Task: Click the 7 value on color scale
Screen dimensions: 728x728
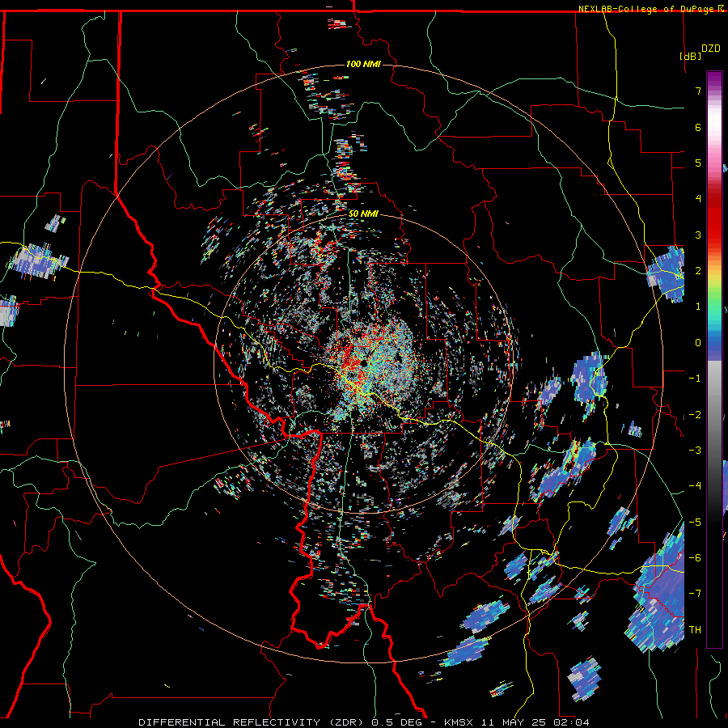Action: tap(698, 91)
